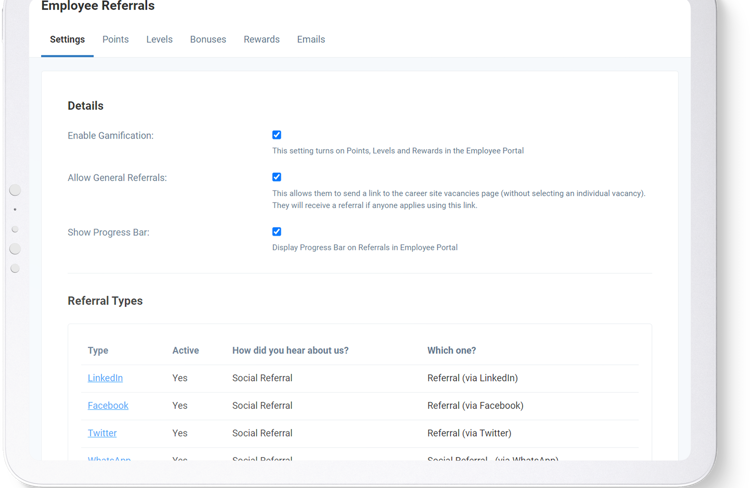Switch to the Points tab
This screenshot has width=750, height=488.
[115, 40]
